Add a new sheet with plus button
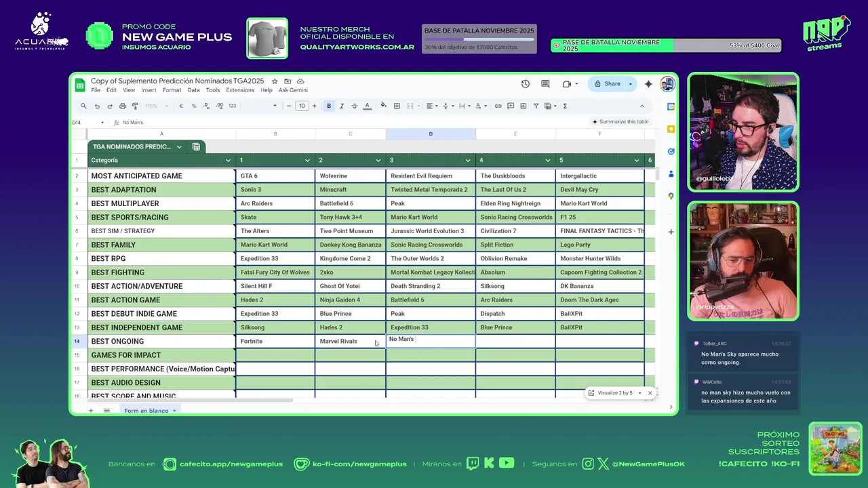This screenshot has height=488, width=868. click(90, 411)
